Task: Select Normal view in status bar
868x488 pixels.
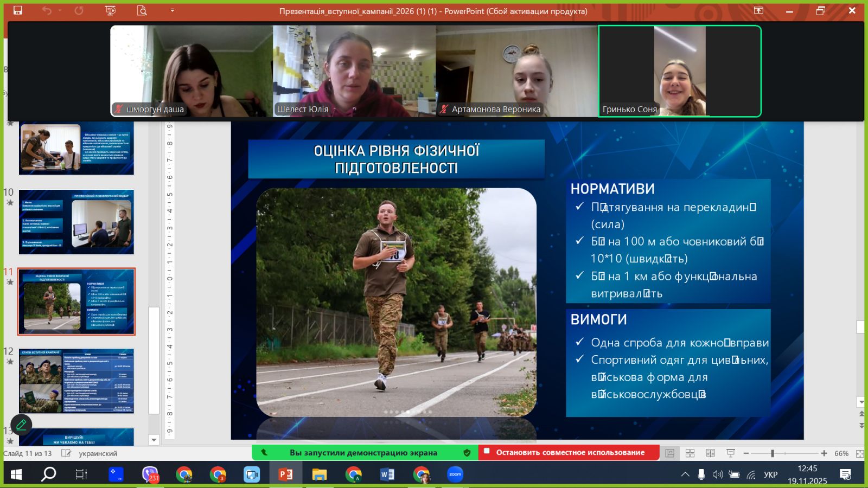Action: (670, 453)
